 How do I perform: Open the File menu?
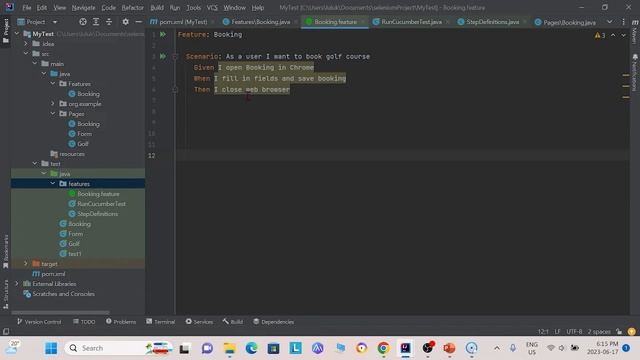(x=27, y=7)
